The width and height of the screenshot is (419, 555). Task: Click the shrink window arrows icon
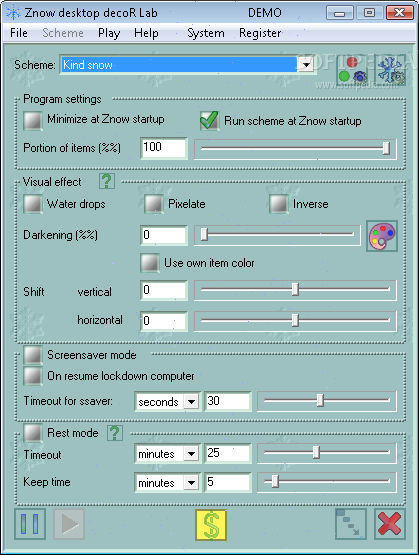351,524
